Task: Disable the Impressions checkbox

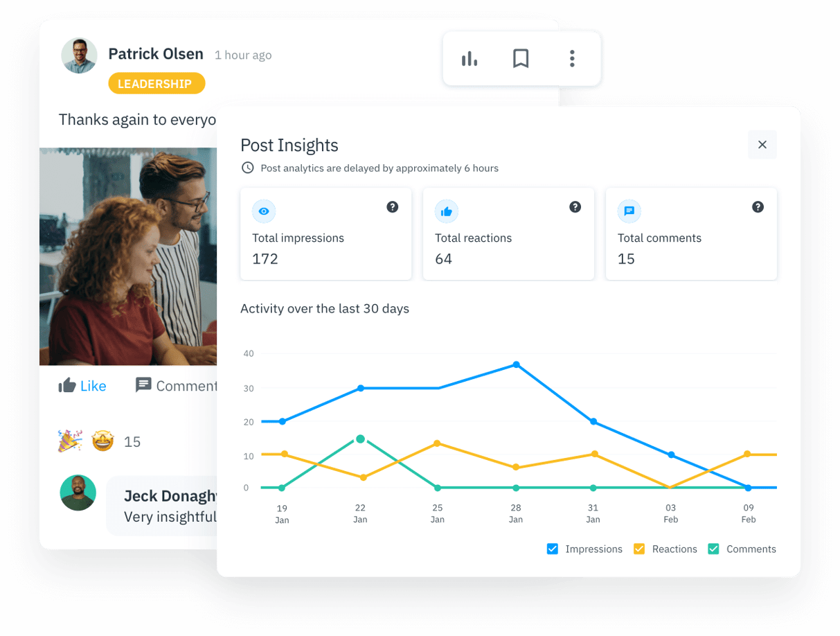Action: coord(552,549)
